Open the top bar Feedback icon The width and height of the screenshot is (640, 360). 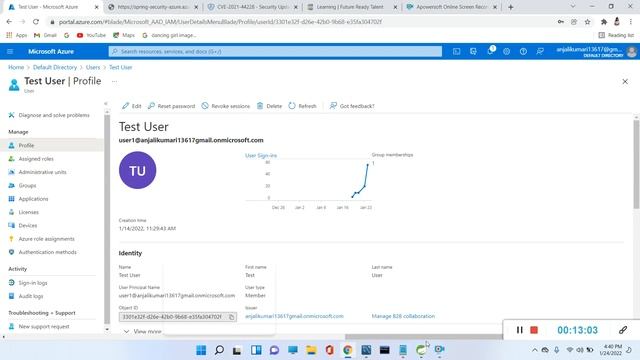click(540, 51)
